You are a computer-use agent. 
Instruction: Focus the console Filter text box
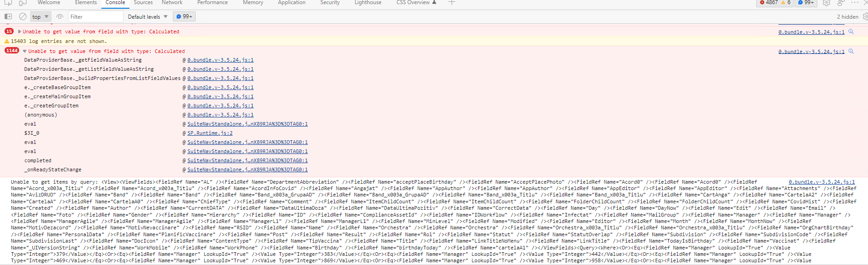[95, 17]
